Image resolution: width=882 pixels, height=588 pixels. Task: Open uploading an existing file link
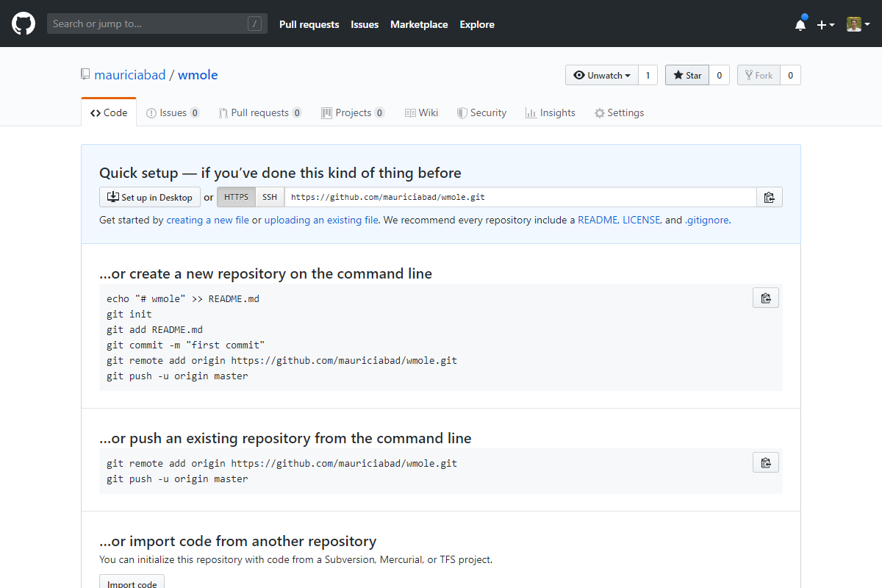(321, 220)
